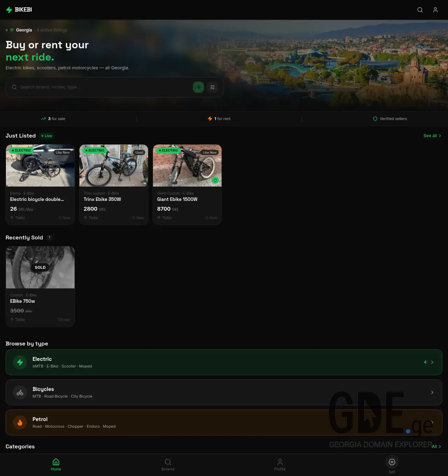Click '8700 GEL' price
This screenshot has width=448, height=476.
168,209
